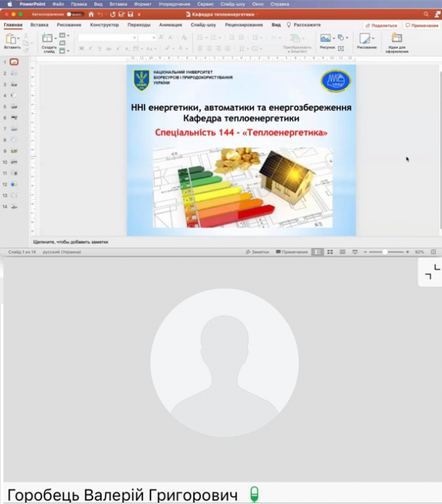Switch to reading view in the status bar

pos(343,252)
